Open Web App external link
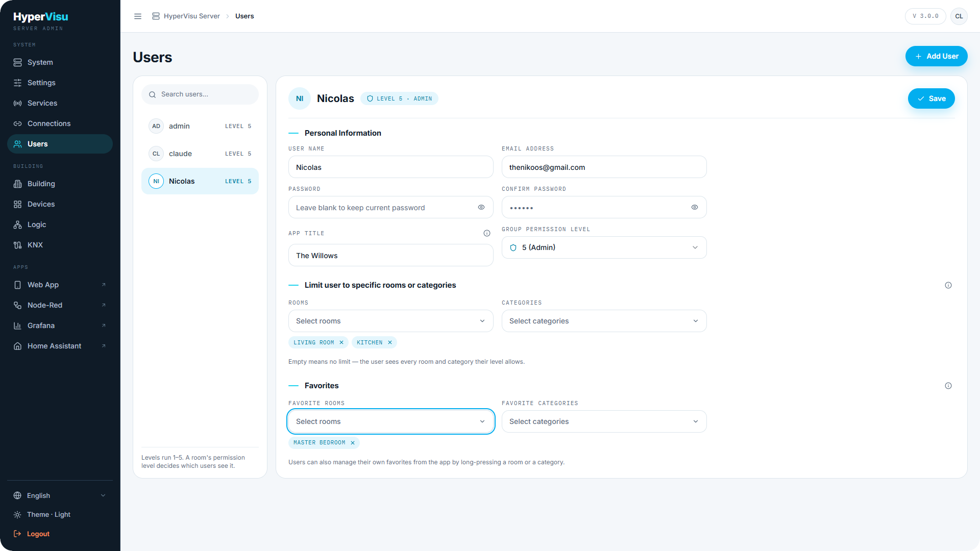This screenshot has width=980, height=551. (60, 285)
